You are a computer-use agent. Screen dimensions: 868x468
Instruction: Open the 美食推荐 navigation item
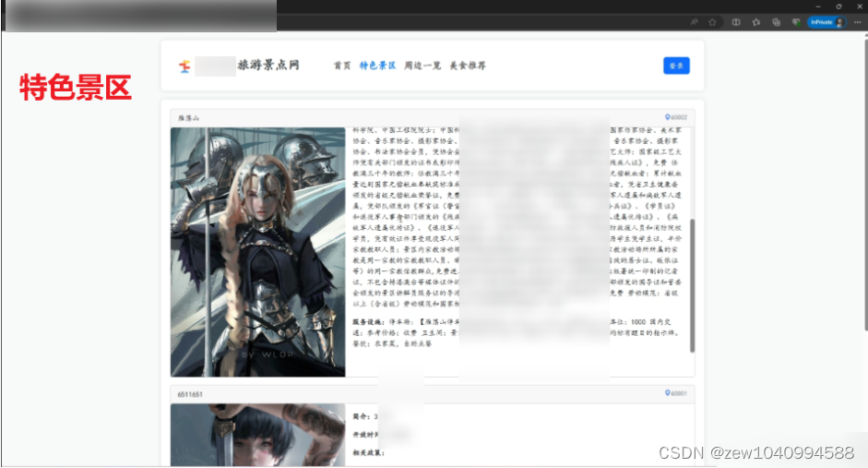pyautogui.click(x=468, y=66)
